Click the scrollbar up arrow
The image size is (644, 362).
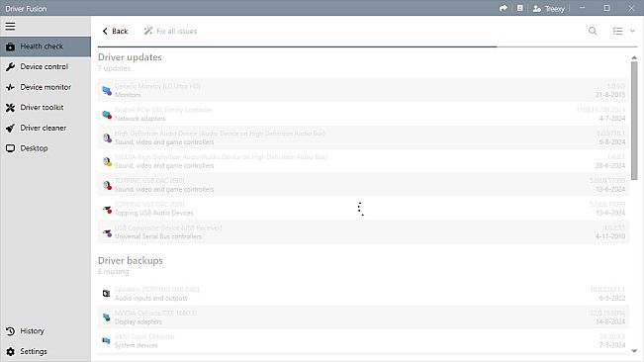[x=634, y=58]
